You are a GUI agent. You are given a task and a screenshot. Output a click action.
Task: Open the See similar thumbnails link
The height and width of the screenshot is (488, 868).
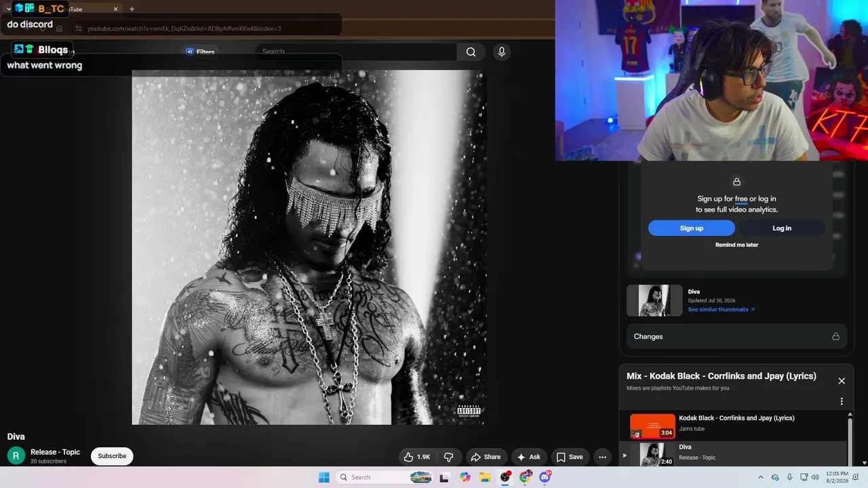(x=721, y=310)
